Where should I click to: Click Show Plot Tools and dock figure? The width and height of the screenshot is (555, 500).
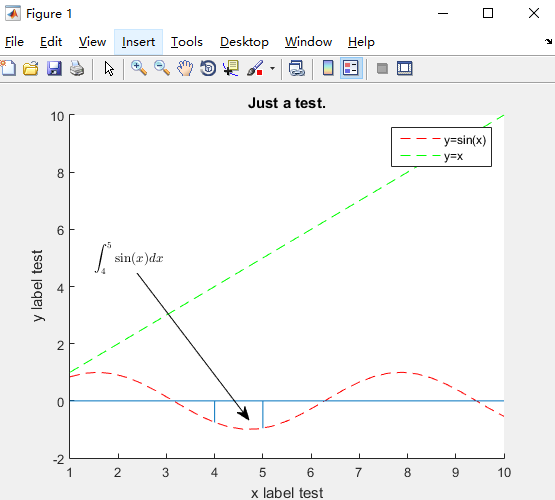(405, 68)
